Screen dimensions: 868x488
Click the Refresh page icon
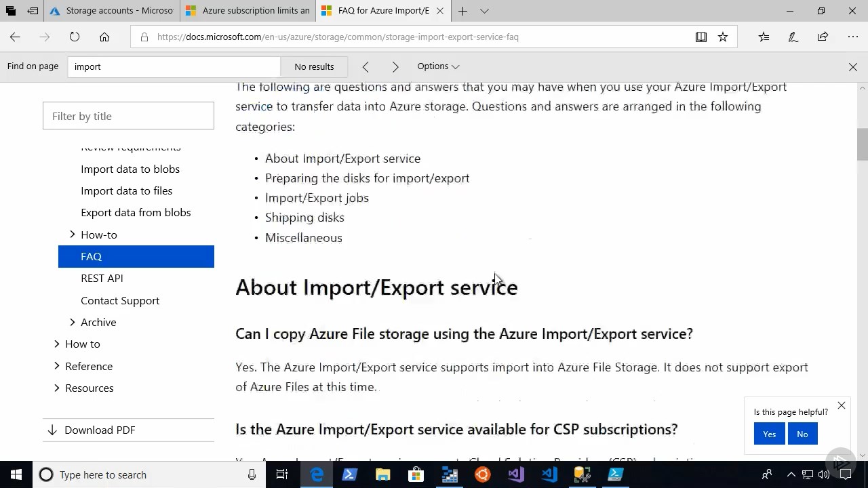[x=75, y=37]
